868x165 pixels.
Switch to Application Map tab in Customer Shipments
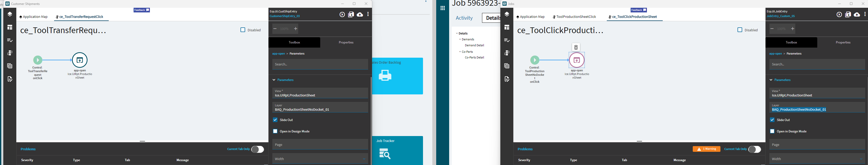click(33, 17)
